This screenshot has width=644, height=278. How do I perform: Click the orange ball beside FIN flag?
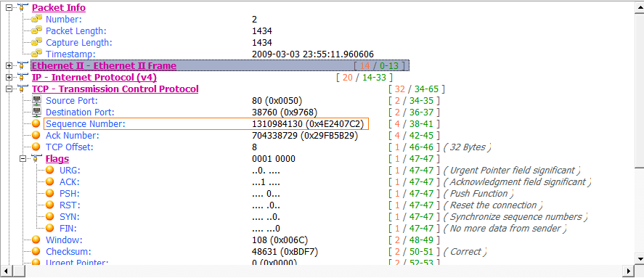pyautogui.click(x=50, y=228)
